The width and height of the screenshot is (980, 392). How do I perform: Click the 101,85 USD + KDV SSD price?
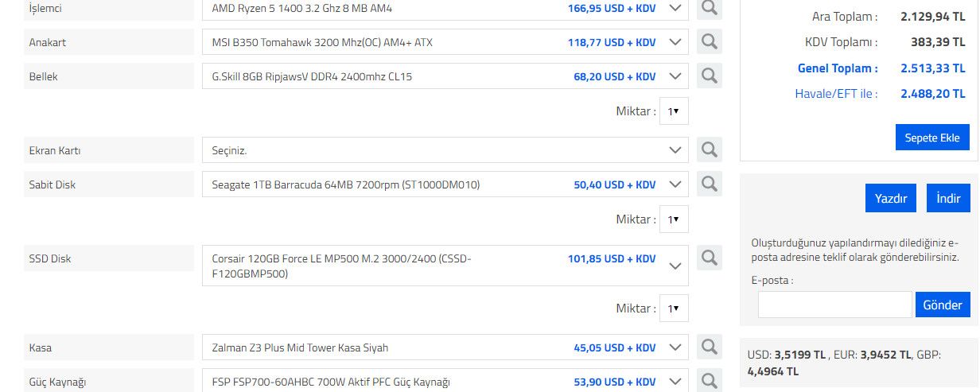(612, 259)
